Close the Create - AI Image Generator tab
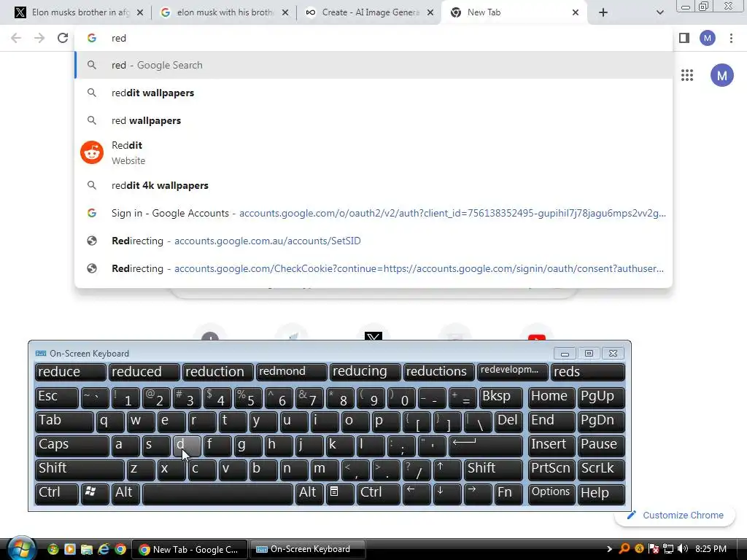 430,12
